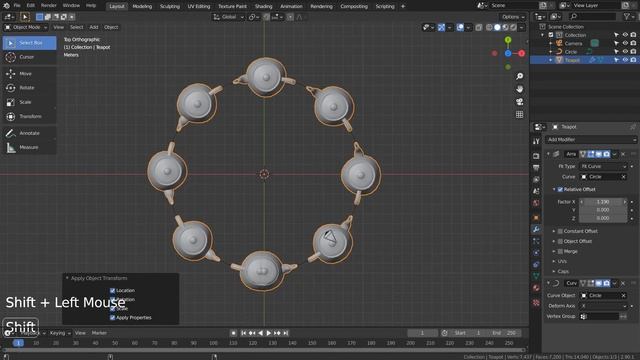Select the Scale tool
The width and height of the screenshot is (640, 360).
[x=29, y=102]
